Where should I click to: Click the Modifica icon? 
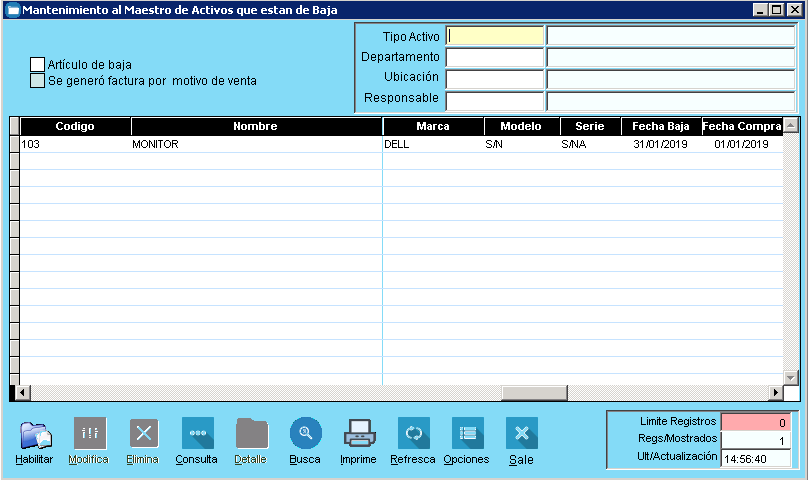[89, 434]
